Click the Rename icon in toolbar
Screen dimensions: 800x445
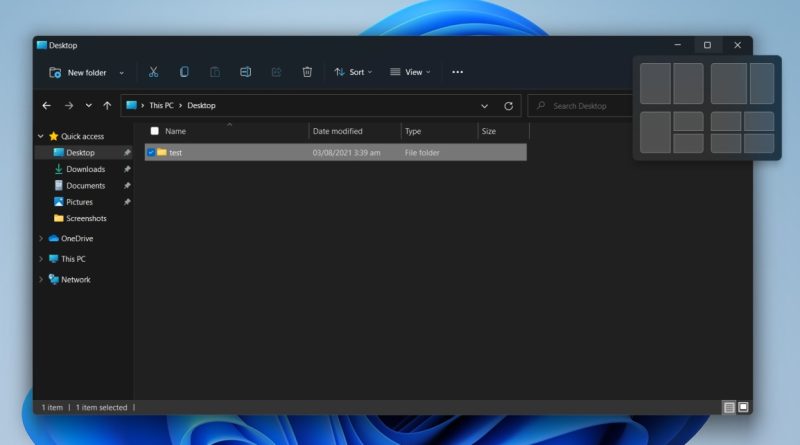tap(245, 72)
